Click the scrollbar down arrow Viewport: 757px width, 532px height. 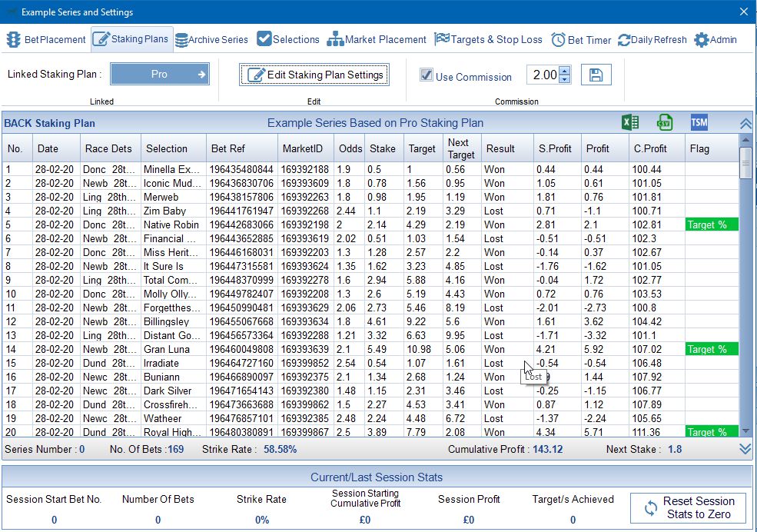pyautogui.click(x=746, y=431)
